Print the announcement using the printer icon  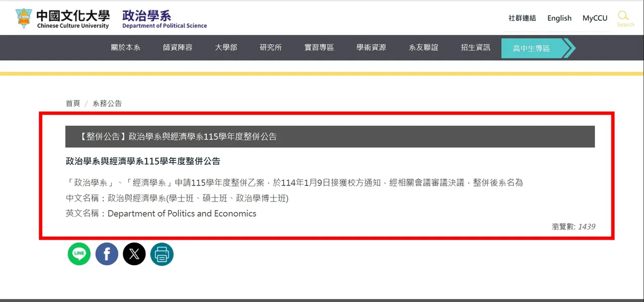coord(162,254)
